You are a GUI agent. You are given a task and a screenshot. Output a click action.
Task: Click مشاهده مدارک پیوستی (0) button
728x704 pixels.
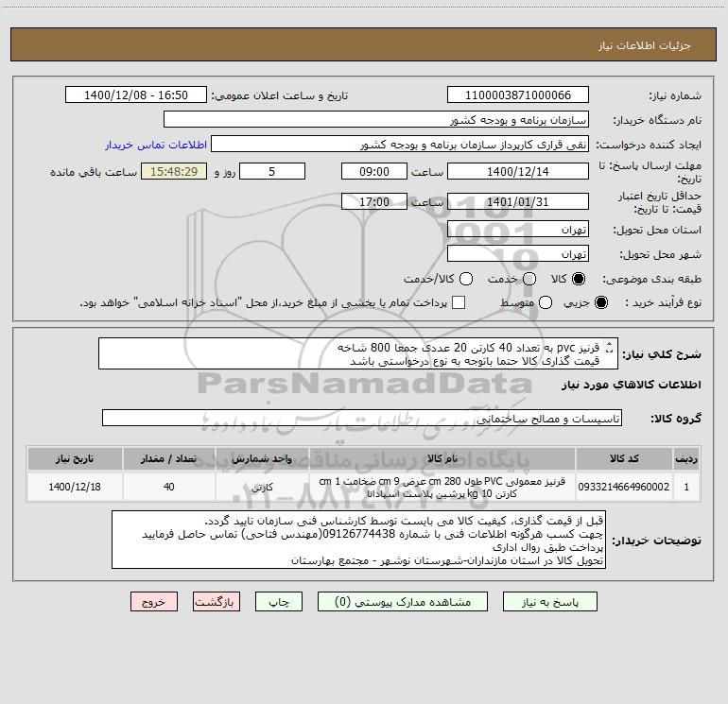tap(403, 602)
